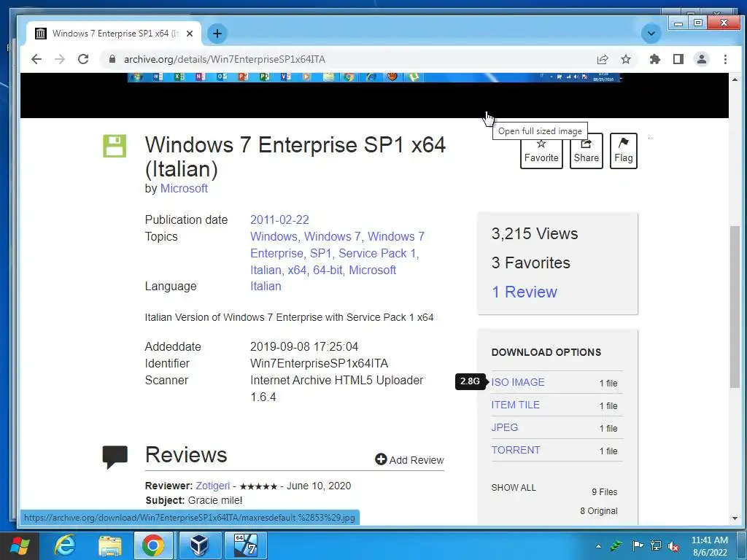Click the Action Center flag tray icon

(x=638, y=545)
